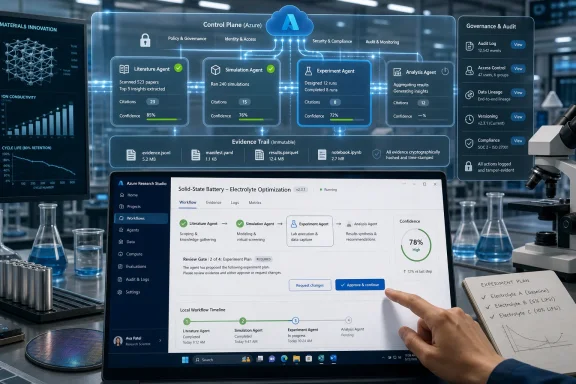576x384 pixels.
Task: Select timeline step 3 Experiment Agent marker
Action: click(296, 320)
